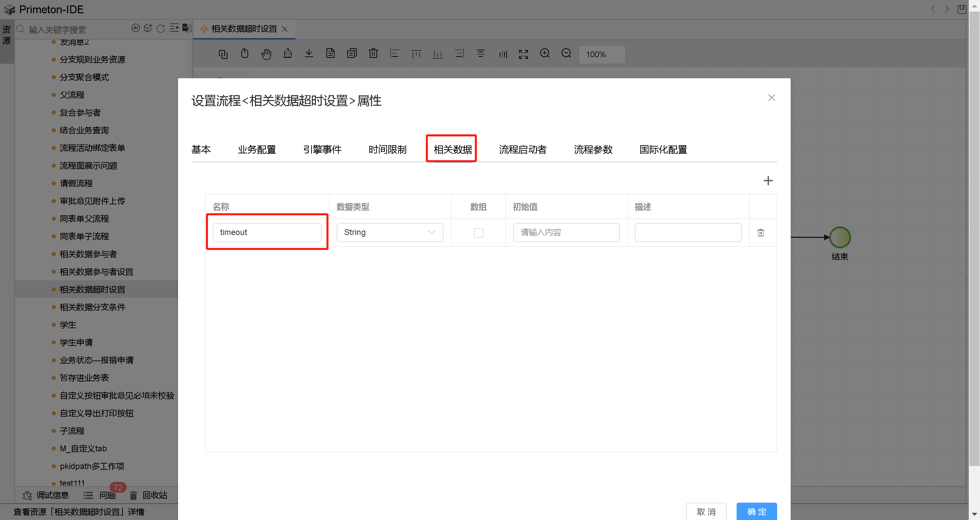The image size is (980, 520).
Task: Add a new related data row with plus
Action: click(768, 181)
